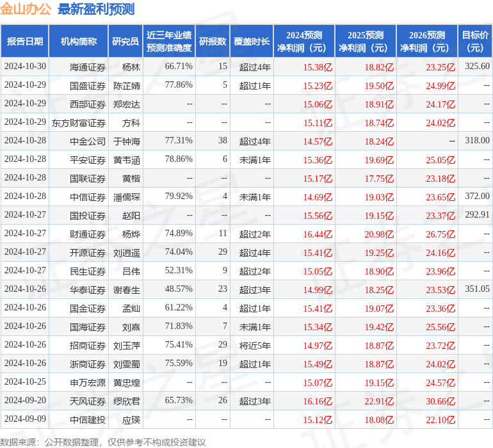Select researcher 刘逍遥
Screen dimensions: 493x448
[x=127, y=253]
